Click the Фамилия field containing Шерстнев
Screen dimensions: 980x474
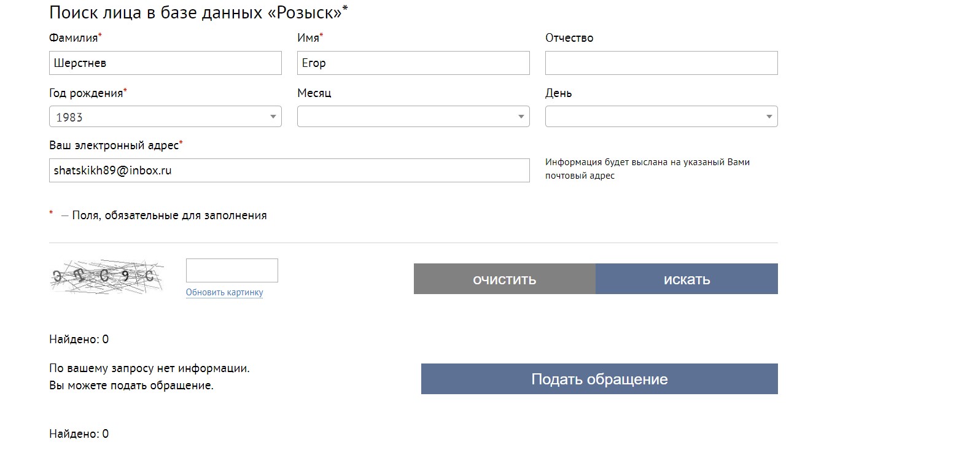(x=165, y=63)
